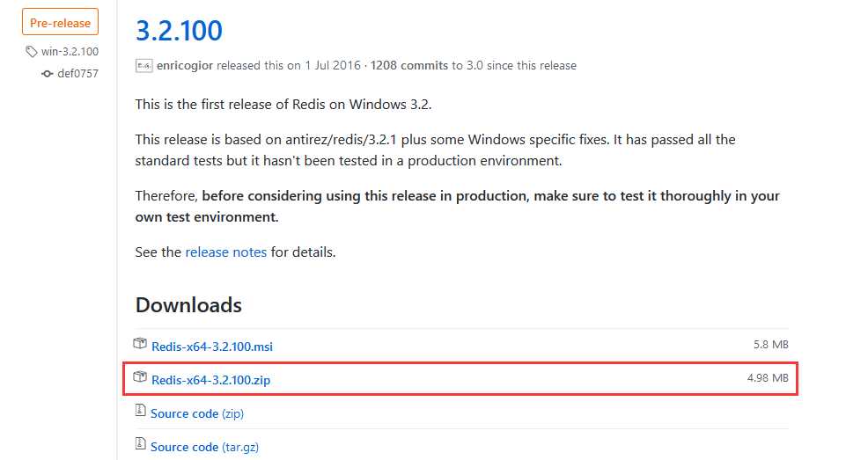Viewport: 868px width, 460px height.
Task: Click the file icon beside Source code (tar.gz)
Action: (x=141, y=444)
